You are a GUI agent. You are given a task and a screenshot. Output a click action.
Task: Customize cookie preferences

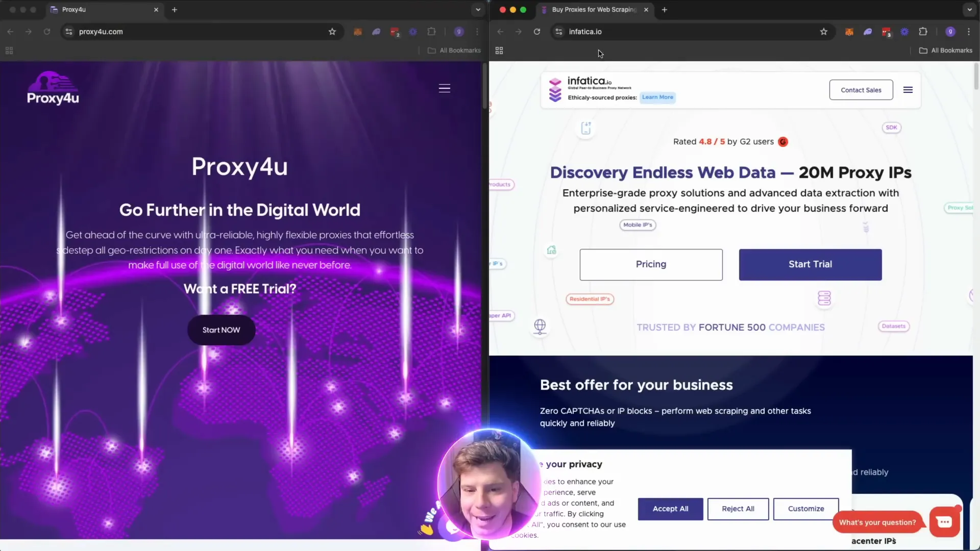(x=806, y=509)
